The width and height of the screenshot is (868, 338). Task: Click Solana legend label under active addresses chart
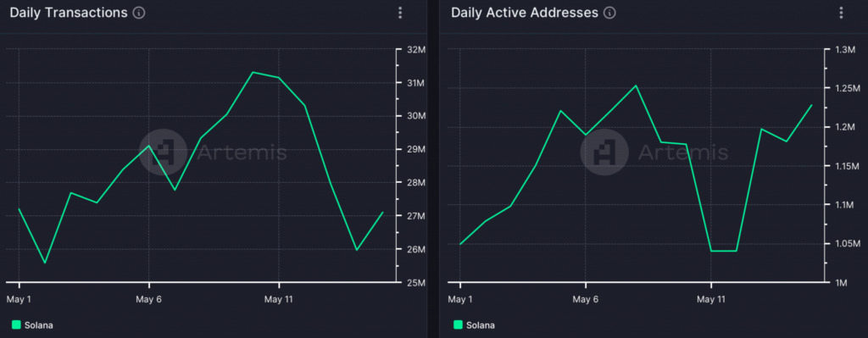[x=481, y=325]
